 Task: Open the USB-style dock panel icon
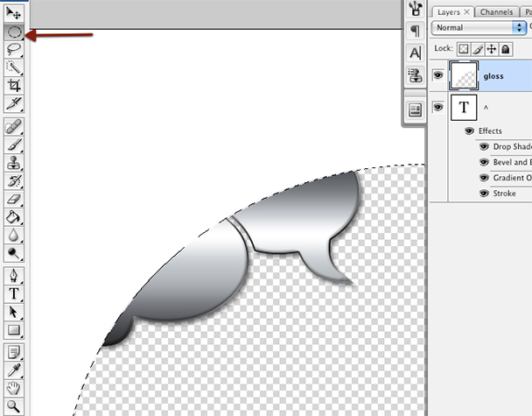coord(416,9)
